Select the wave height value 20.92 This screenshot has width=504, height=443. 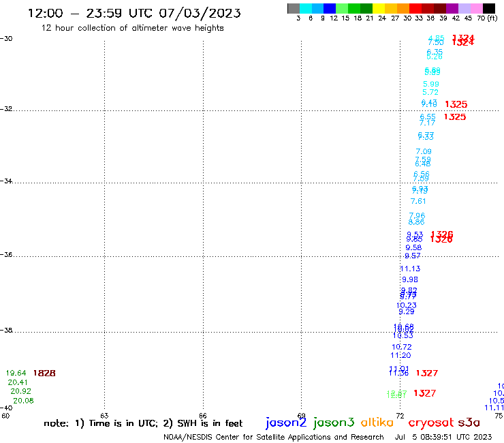[x=21, y=391]
